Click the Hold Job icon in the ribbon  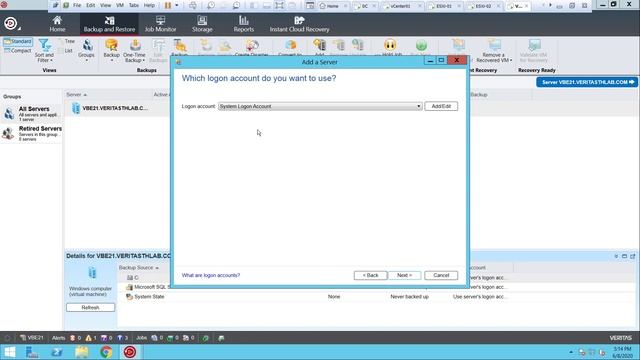click(x=390, y=46)
